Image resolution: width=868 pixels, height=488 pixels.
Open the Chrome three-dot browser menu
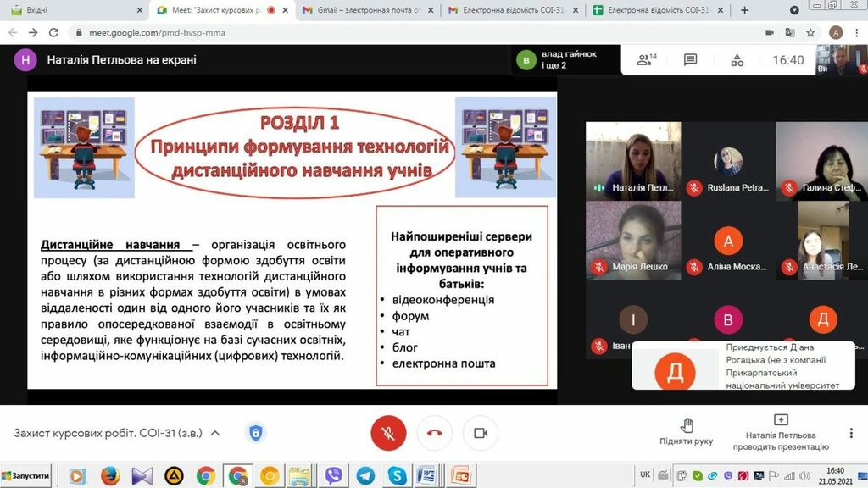[856, 32]
